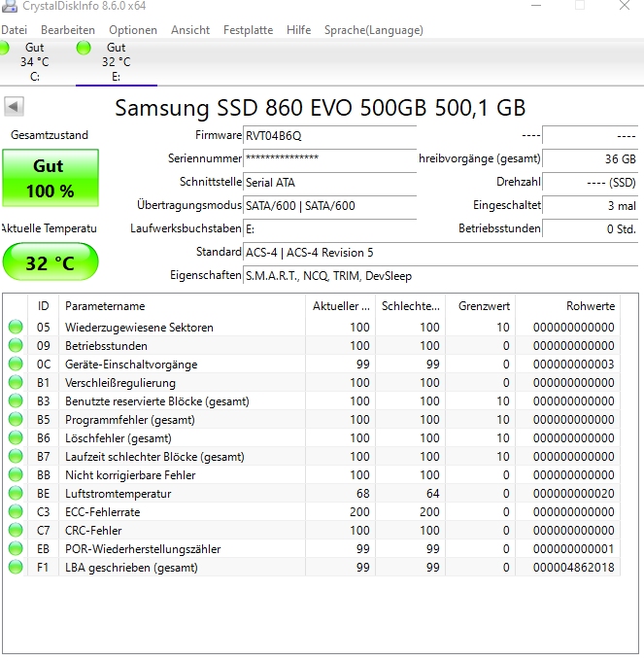Click status icon of CRC-Fehler row
644x661 pixels.
pyautogui.click(x=16, y=531)
